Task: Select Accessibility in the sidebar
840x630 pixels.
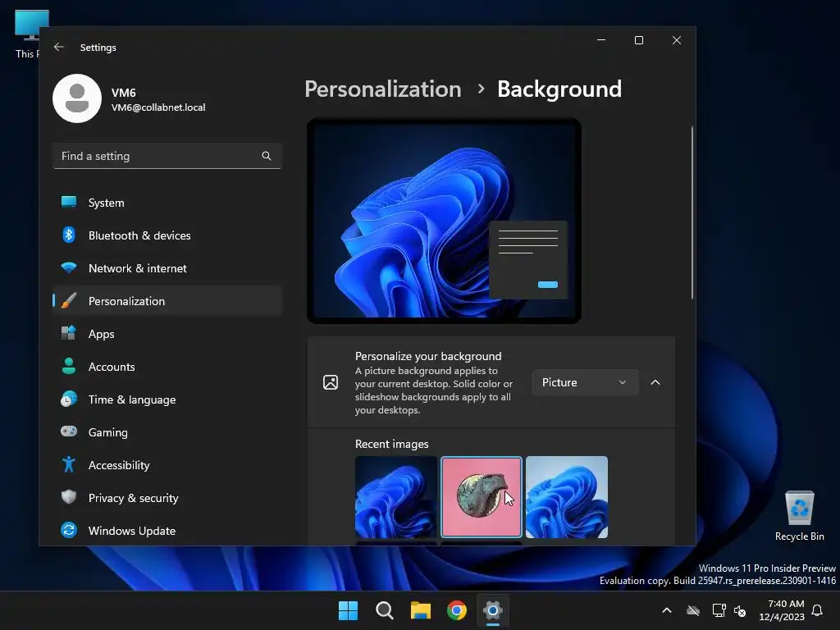Action: [167, 465]
